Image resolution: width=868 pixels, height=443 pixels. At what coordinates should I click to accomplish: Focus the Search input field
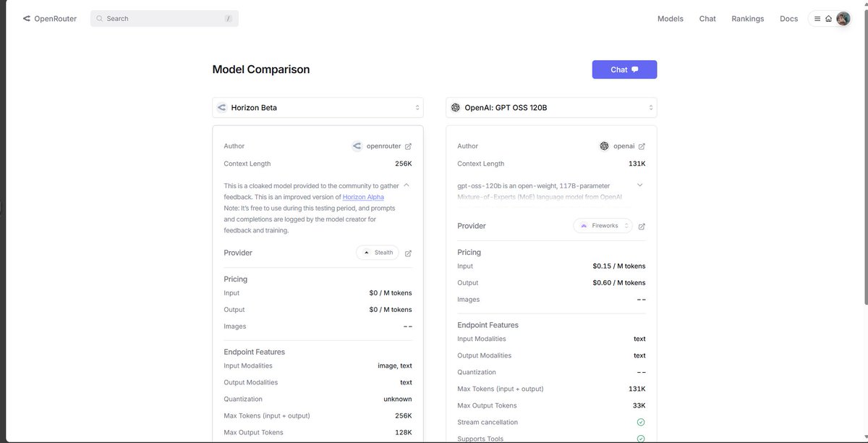pyautogui.click(x=164, y=19)
